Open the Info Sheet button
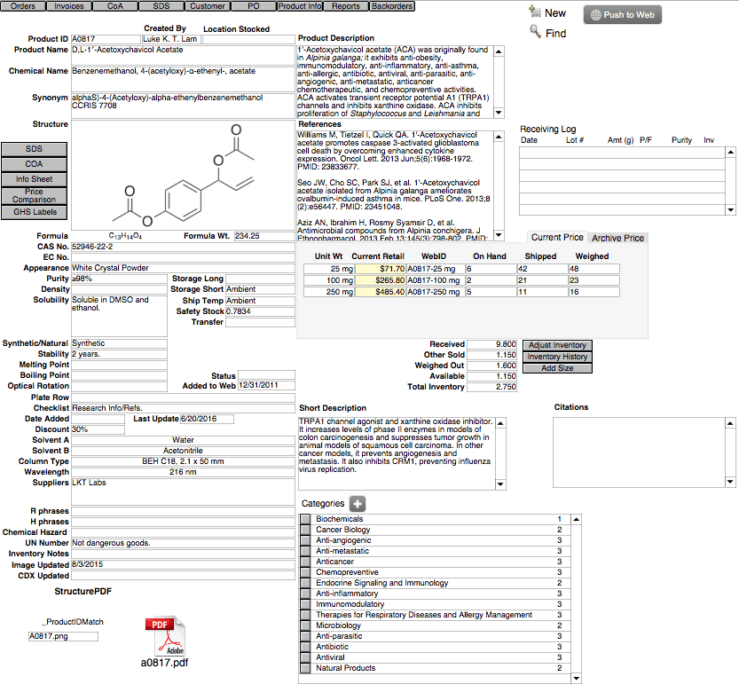 [34, 179]
